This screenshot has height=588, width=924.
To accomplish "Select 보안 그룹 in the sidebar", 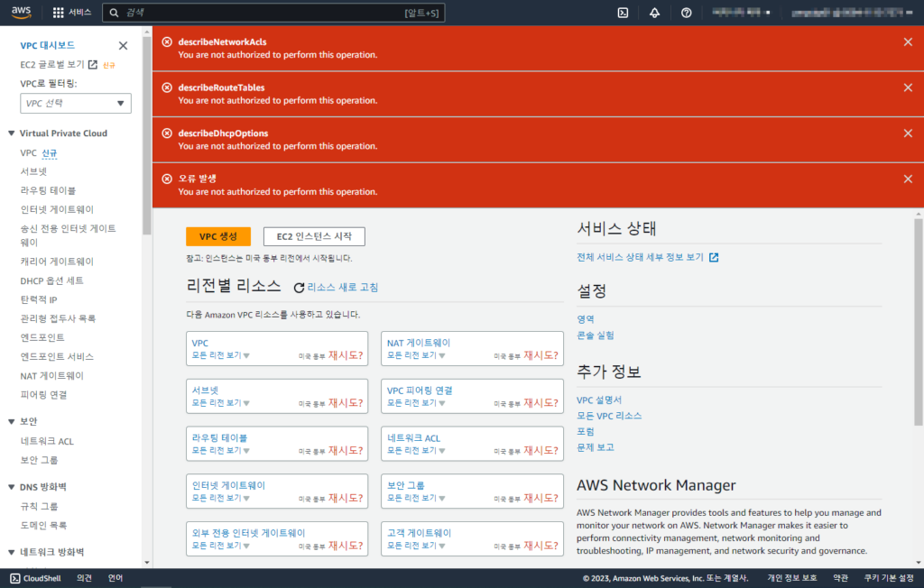I will click(x=40, y=460).
